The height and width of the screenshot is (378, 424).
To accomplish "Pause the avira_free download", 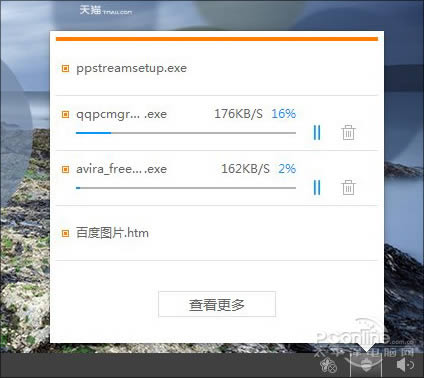I will [317, 187].
